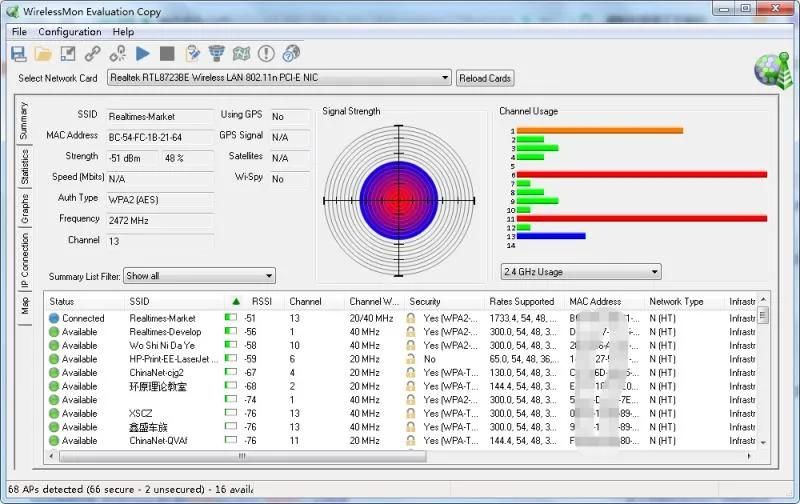Open the Select Network Card dropdown
The image size is (800, 504).
[x=279, y=78]
